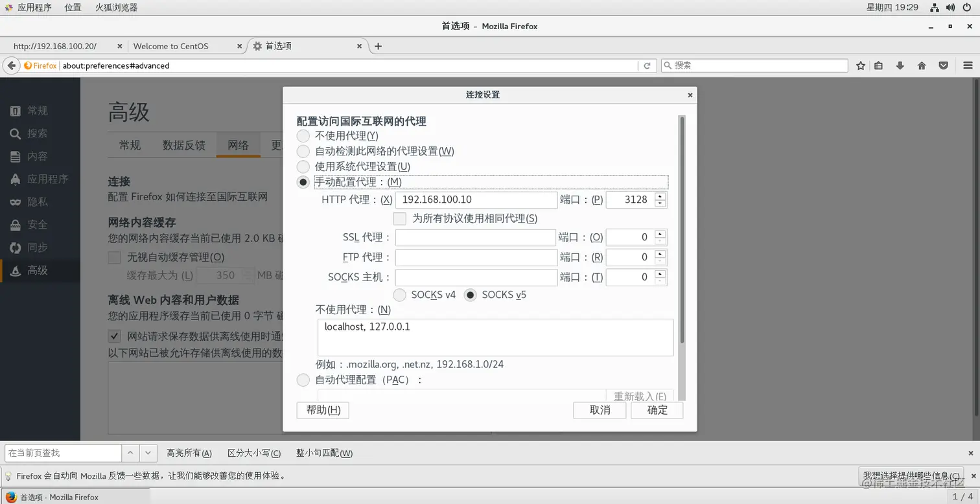The image size is (980, 504).
Task: Adjust SOCKS host port stepper
Action: [660, 277]
